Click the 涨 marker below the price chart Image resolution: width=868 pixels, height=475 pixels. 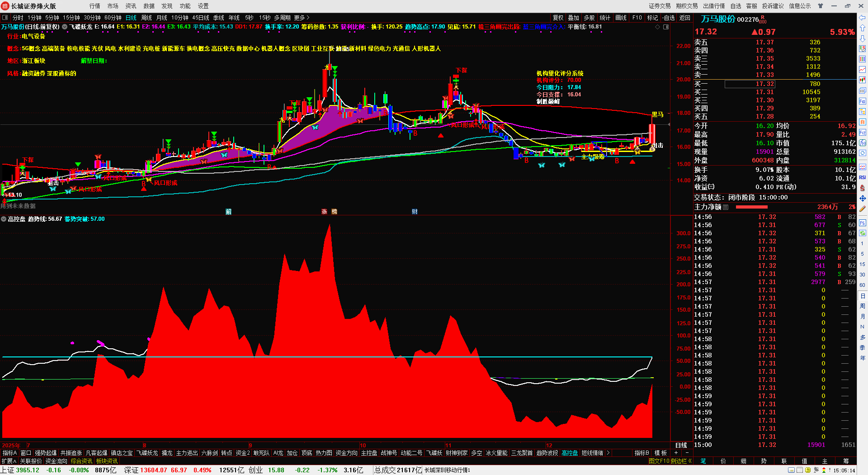(324, 212)
